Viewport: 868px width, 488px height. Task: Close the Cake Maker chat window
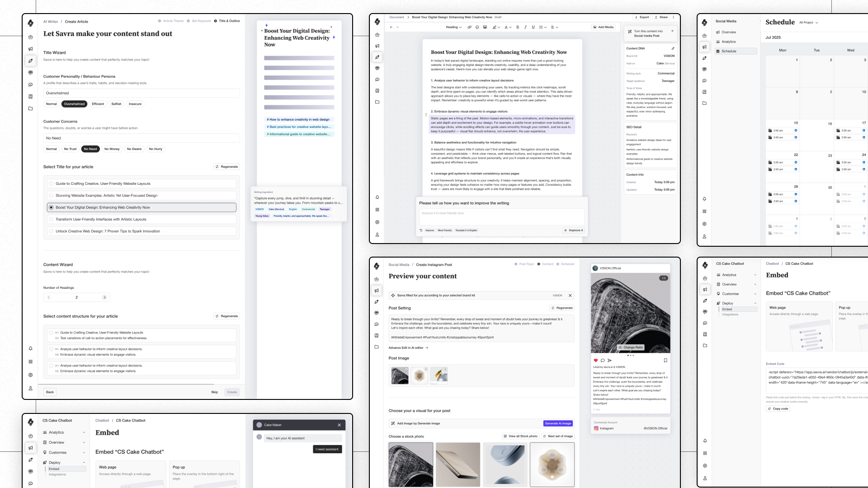pyautogui.click(x=339, y=425)
